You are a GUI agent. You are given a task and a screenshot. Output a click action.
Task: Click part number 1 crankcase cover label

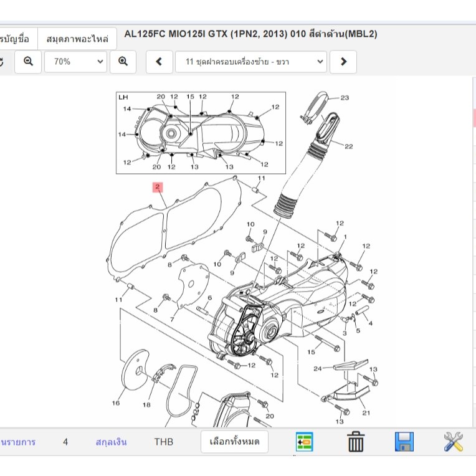coord(345,237)
